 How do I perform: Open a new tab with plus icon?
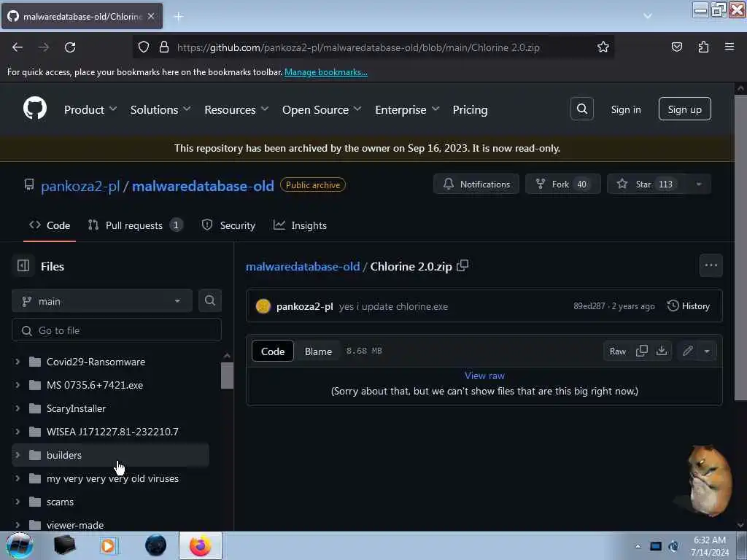179,17
